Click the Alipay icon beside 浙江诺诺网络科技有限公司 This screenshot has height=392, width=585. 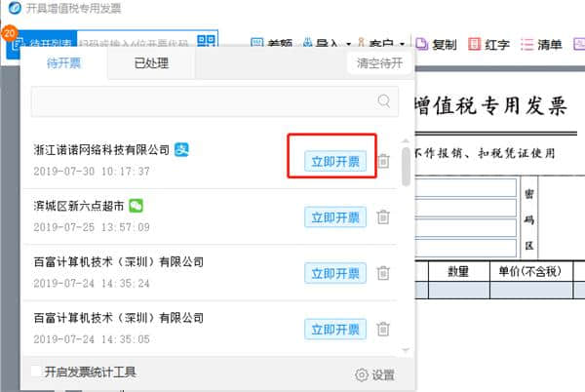181,149
